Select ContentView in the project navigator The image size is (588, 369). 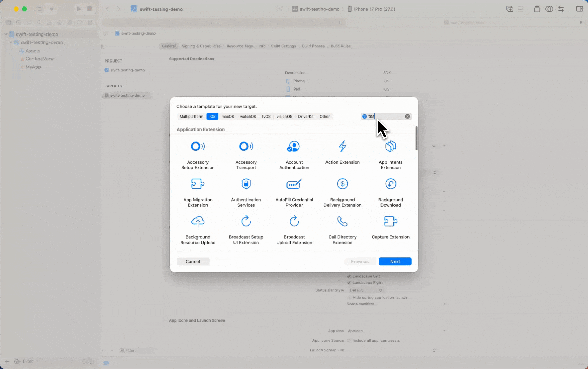tap(40, 59)
